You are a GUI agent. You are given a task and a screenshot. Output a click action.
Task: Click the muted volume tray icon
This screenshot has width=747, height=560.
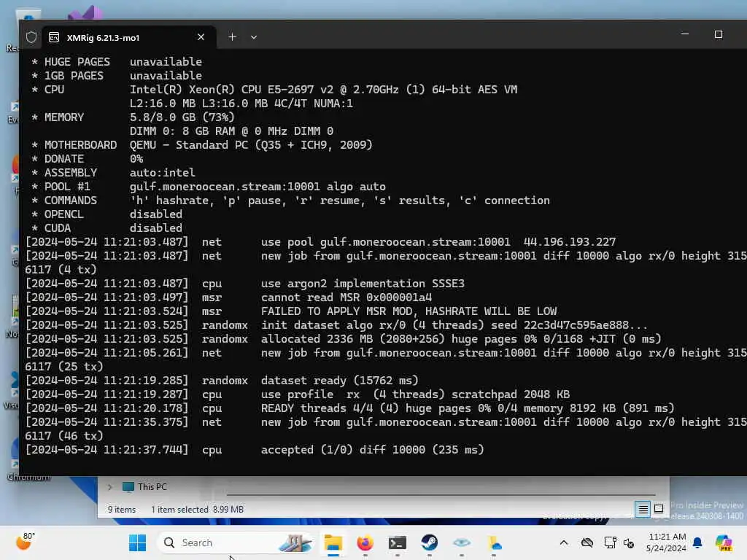[x=629, y=542]
